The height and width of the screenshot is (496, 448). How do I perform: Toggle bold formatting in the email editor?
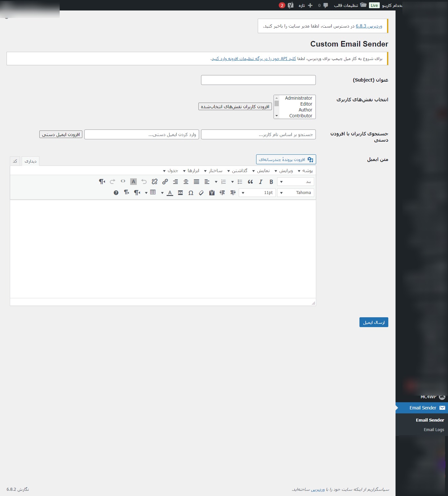click(271, 182)
